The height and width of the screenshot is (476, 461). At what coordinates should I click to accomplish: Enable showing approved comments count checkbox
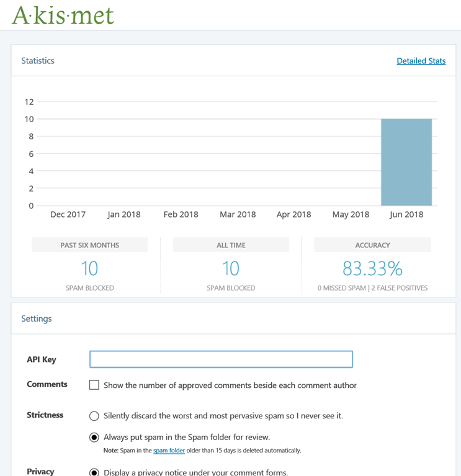point(94,385)
